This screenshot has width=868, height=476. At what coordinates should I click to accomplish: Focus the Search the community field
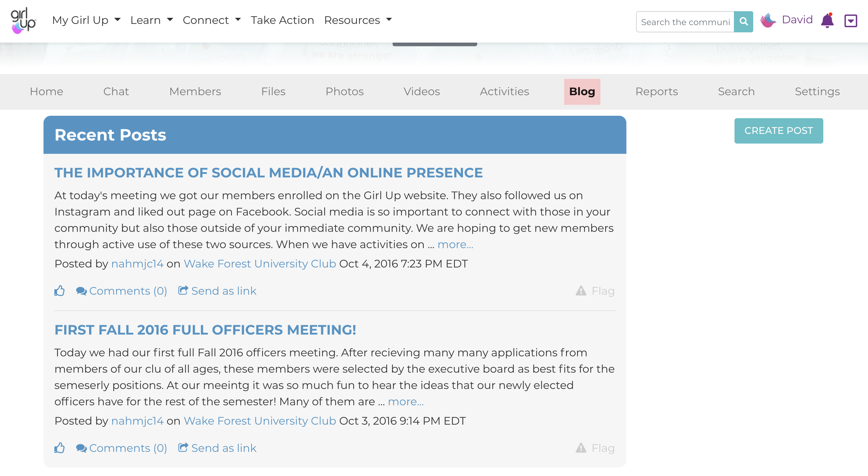click(x=685, y=21)
